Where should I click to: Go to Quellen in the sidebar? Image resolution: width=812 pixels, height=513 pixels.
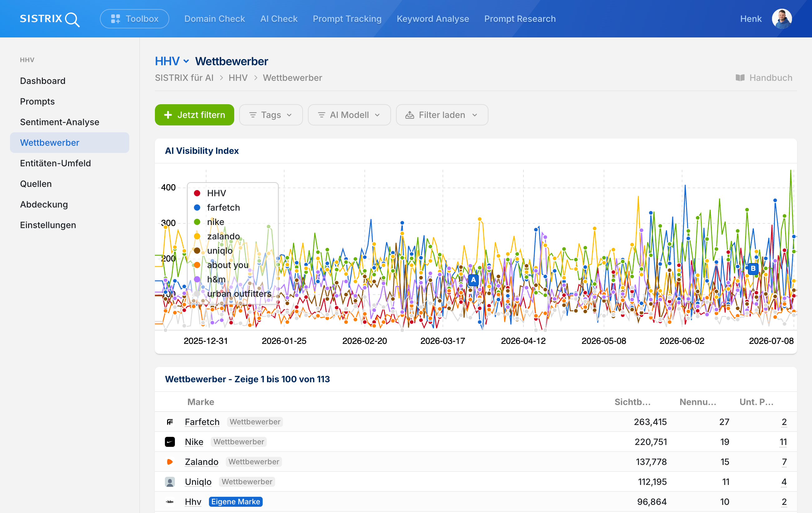(36, 183)
